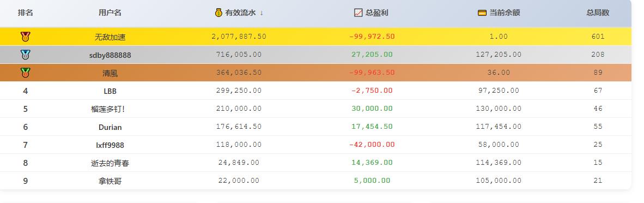644x203 pixels.
Task: Click profit value -2,750.00
Action: (372, 91)
